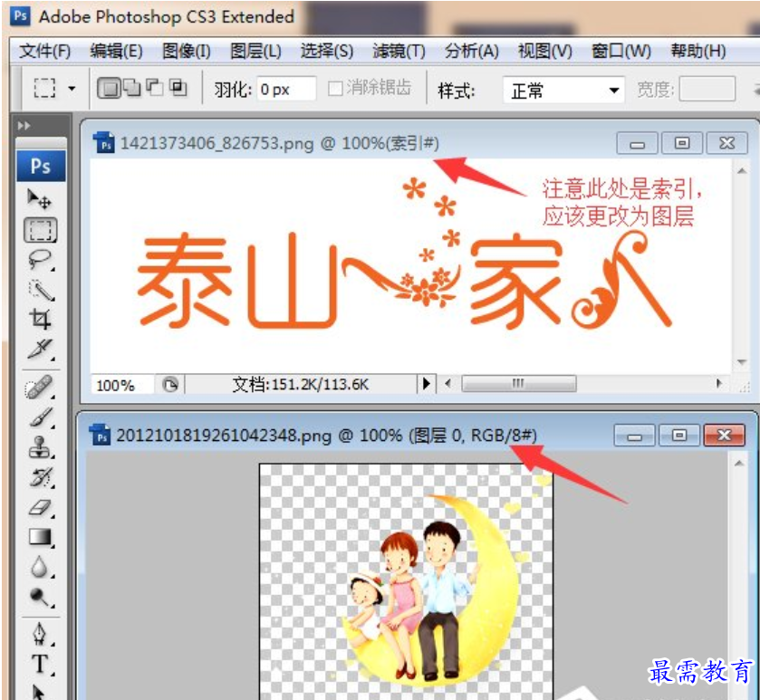The height and width of the screenshot is (700, 760).
Task: Open the 图层(L) menu
Action: coord(255,51)
